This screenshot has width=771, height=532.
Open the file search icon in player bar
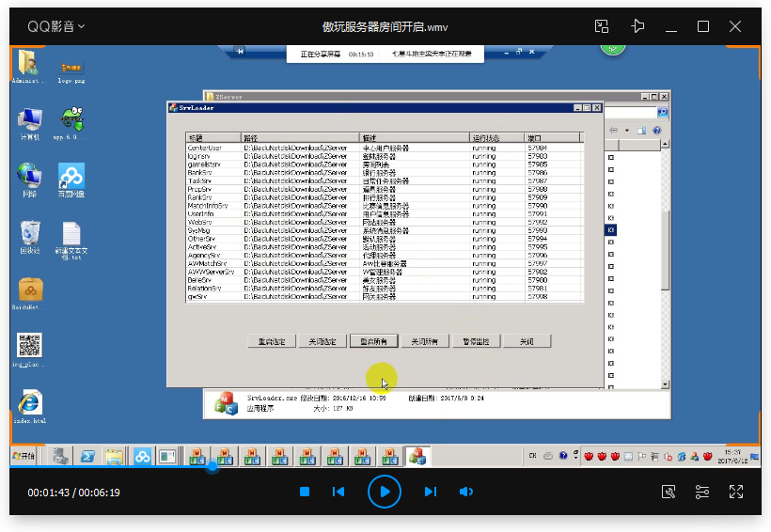(x=669, y=492)
